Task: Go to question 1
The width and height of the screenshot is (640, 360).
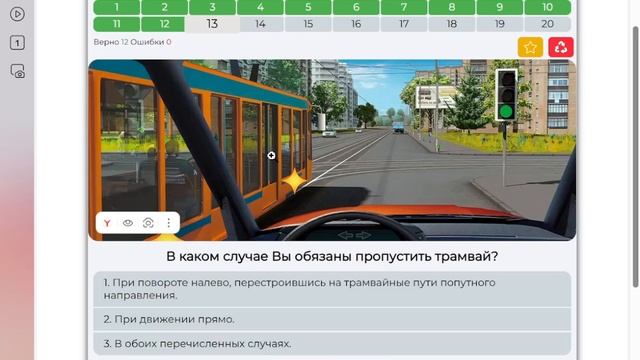Action: tap(117, 7)
